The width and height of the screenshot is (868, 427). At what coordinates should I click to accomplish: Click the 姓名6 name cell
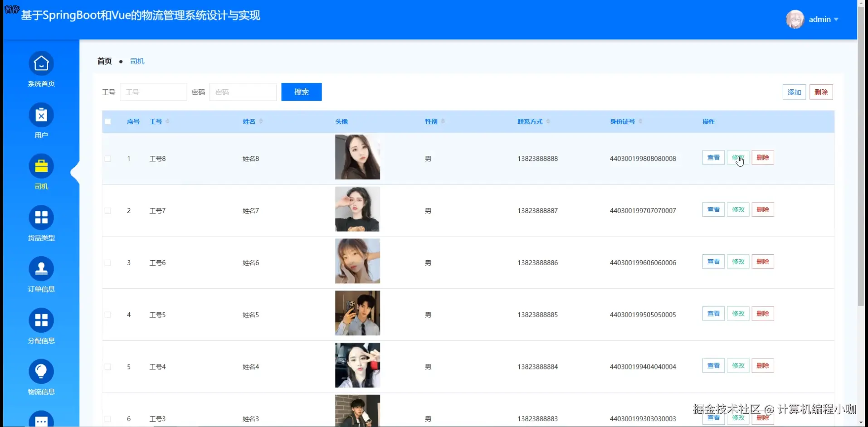[x=251, y=263]
